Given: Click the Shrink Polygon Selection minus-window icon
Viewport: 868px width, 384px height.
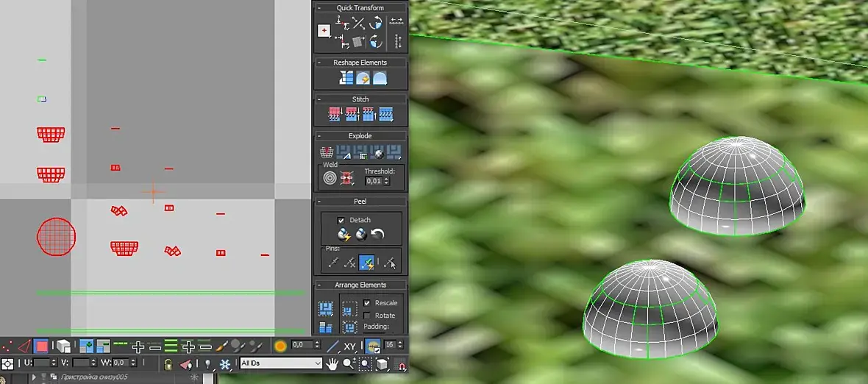Looking at the screenshot, I should click(x=104, y=346).
